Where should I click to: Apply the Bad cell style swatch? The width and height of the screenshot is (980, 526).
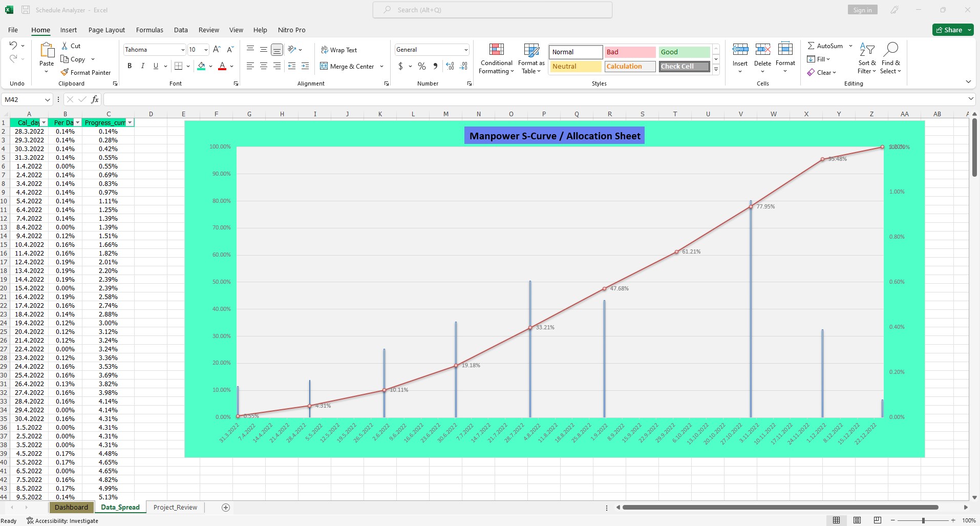pos(630,52)
